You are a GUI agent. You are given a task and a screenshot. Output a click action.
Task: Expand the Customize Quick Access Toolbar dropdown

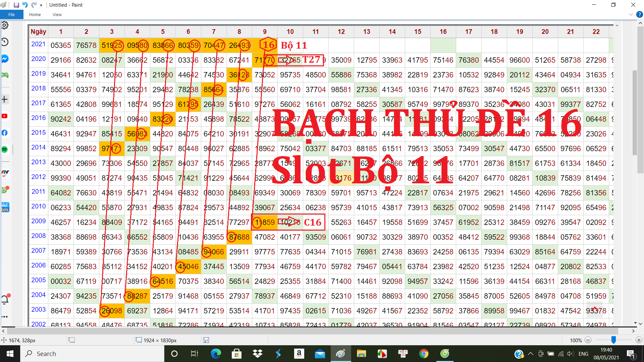pyautogui.click(x=41, y=5)
